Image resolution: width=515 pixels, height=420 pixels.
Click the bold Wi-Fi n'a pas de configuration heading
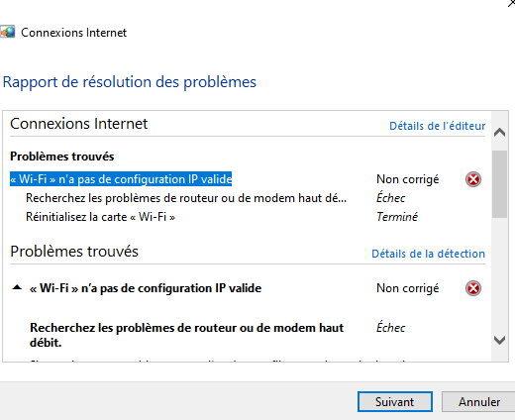click(x=146, y=288)
